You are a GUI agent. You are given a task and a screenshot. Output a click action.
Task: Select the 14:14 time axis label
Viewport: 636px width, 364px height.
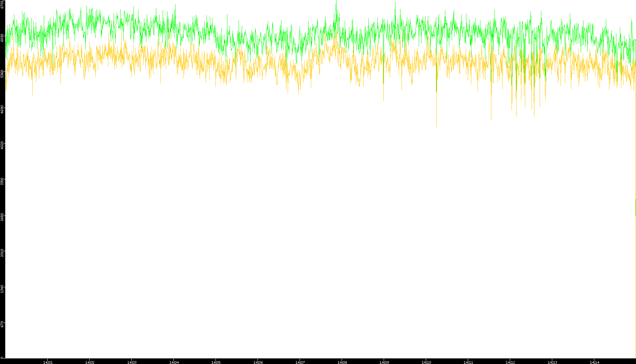click(594, 362)
